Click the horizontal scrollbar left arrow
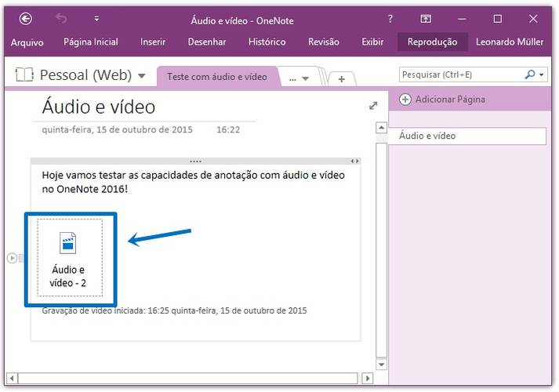Image resolution: width=559 pixels, height=392 pixels. click(12, 378)
